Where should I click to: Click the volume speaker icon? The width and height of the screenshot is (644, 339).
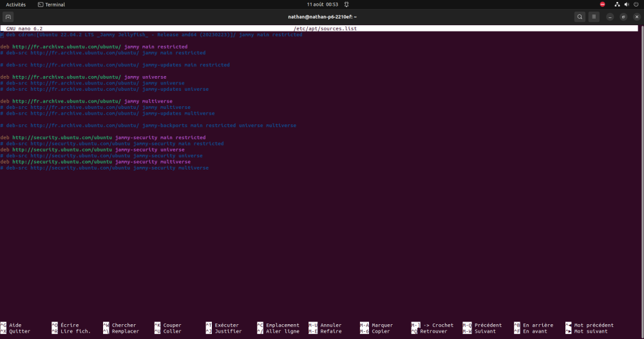pos(626,5)
